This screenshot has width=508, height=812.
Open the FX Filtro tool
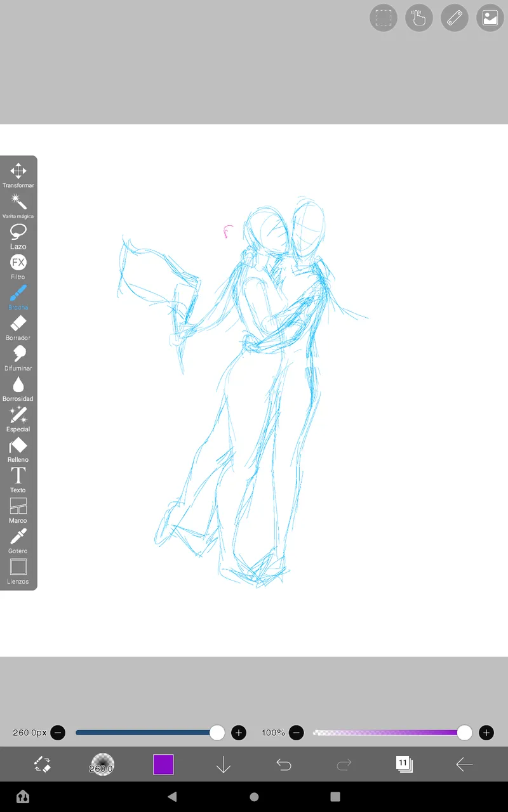[x=18, y=266]
